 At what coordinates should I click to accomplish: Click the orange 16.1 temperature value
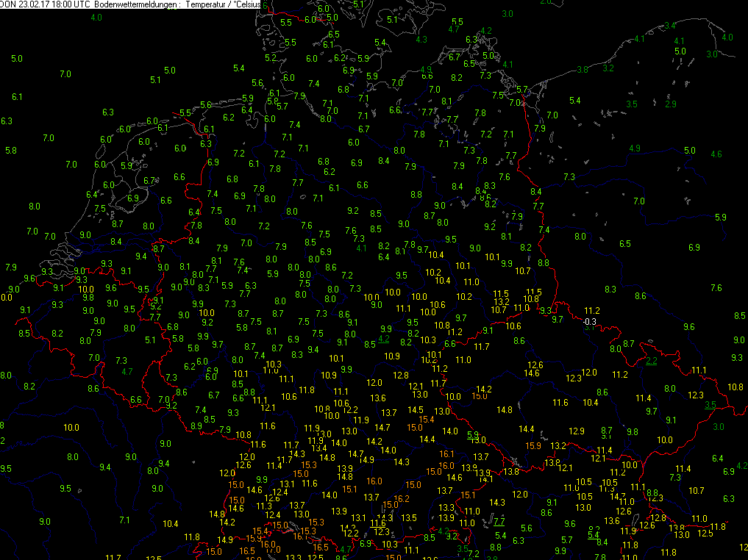click(x=447, y=454)
